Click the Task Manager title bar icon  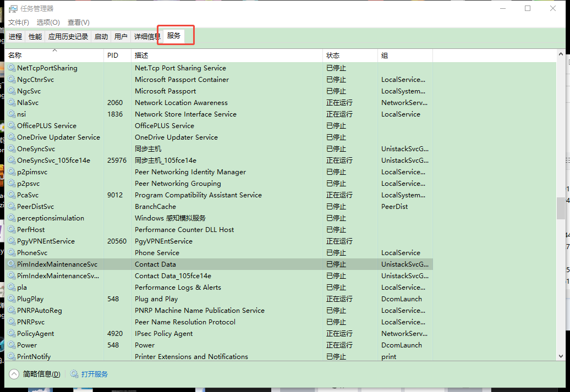pos(13,8)
